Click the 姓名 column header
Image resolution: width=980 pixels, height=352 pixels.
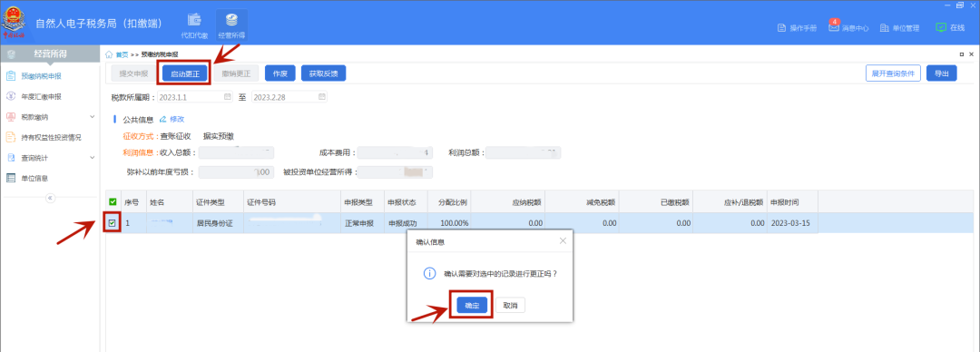tap(170, 202)
